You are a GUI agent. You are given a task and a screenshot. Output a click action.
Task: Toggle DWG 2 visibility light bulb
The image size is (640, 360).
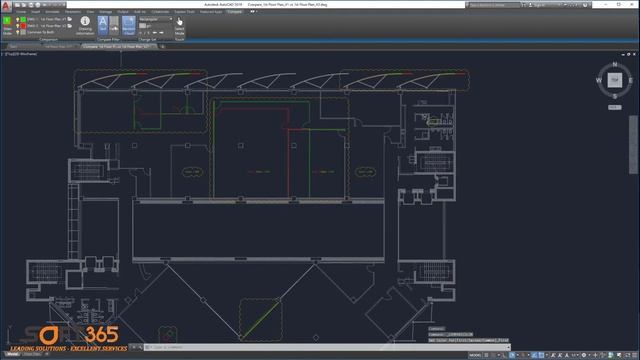[18, 26]
